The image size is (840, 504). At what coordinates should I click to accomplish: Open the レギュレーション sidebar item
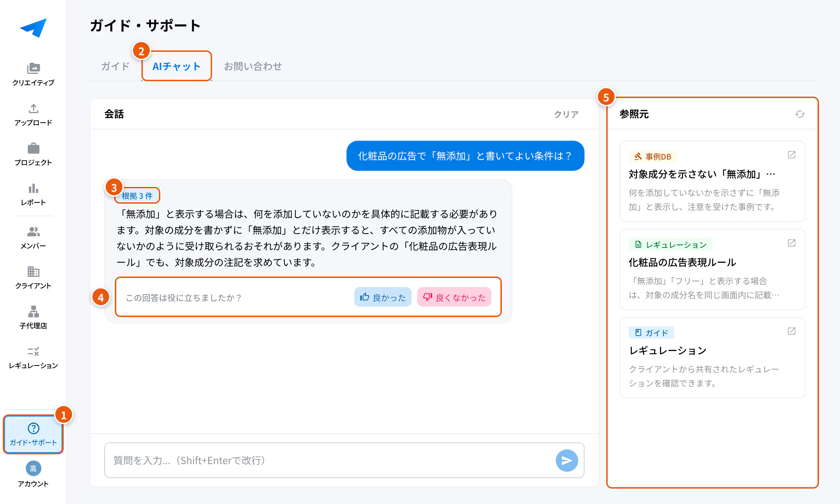(x=33, y=357)
